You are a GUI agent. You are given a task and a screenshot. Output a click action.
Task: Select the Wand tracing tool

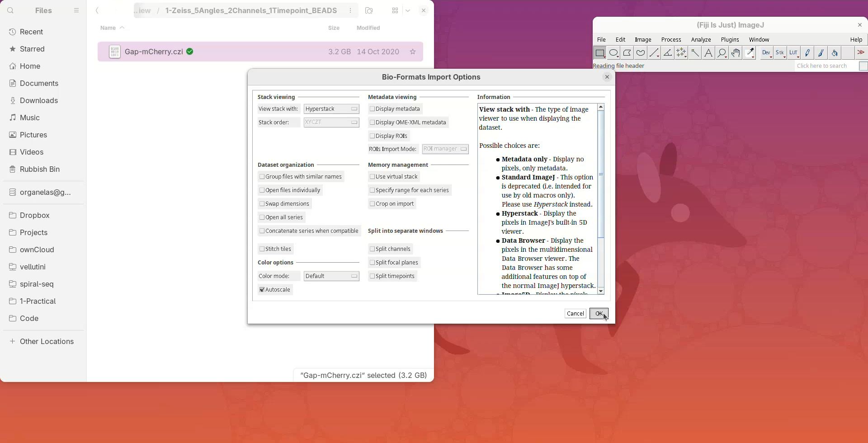point(695,53)
